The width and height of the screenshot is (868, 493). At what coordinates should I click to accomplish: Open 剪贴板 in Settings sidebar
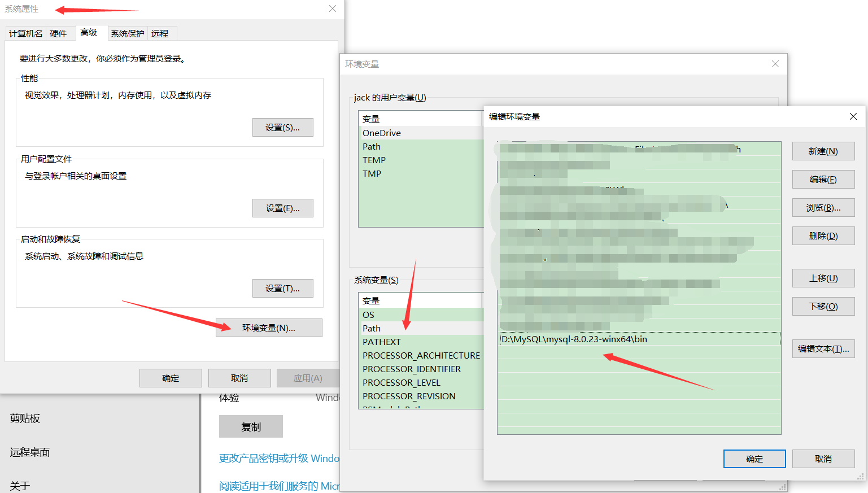click(x=25, y=418)
